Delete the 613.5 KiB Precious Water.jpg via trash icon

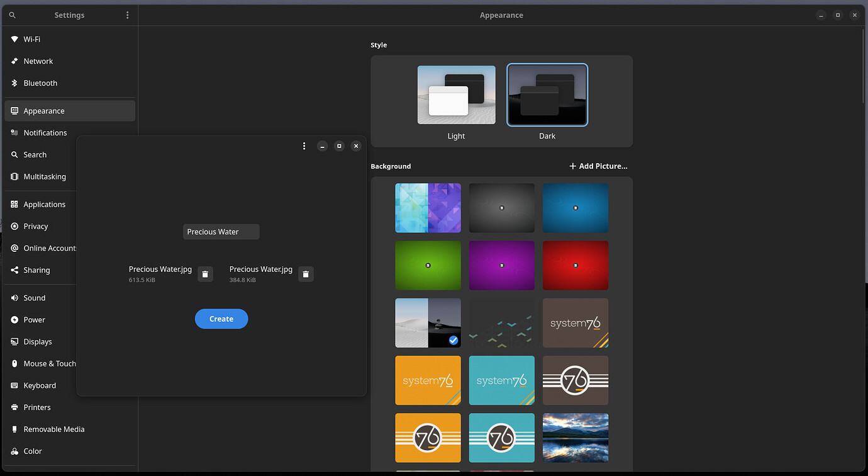click(205, 274)
